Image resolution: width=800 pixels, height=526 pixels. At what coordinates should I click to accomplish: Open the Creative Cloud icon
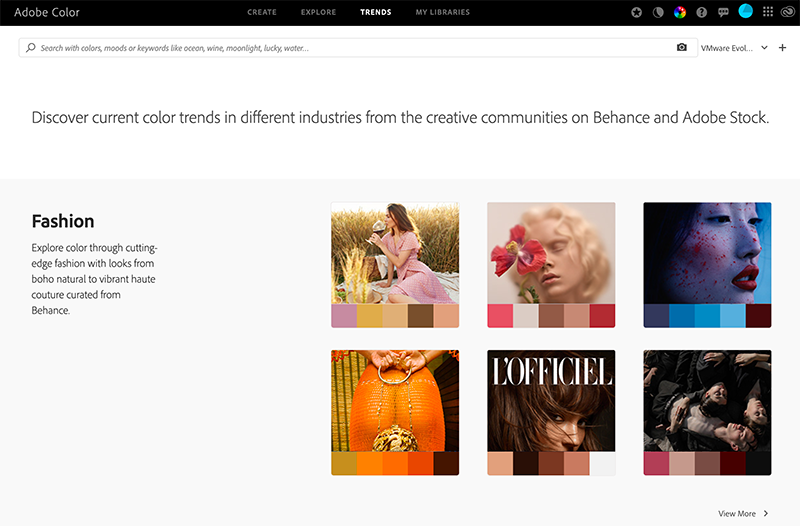pyautogui.click(x=788, y=13)
